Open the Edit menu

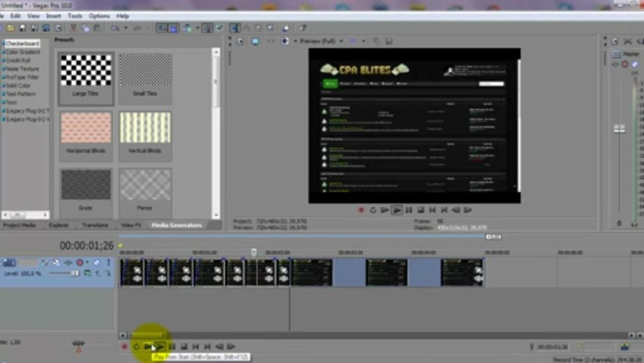[x=16, y=16]
